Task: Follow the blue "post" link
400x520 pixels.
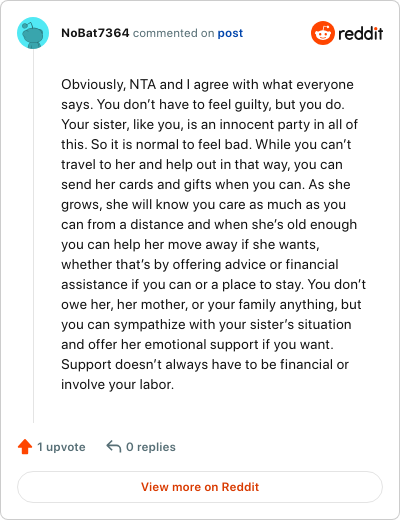Action: tap(230, 33)
